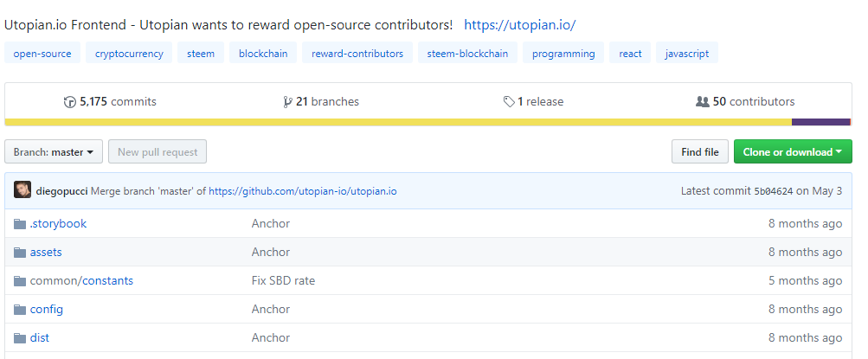Click the yellow JavaScript language bar

[398, 122]
